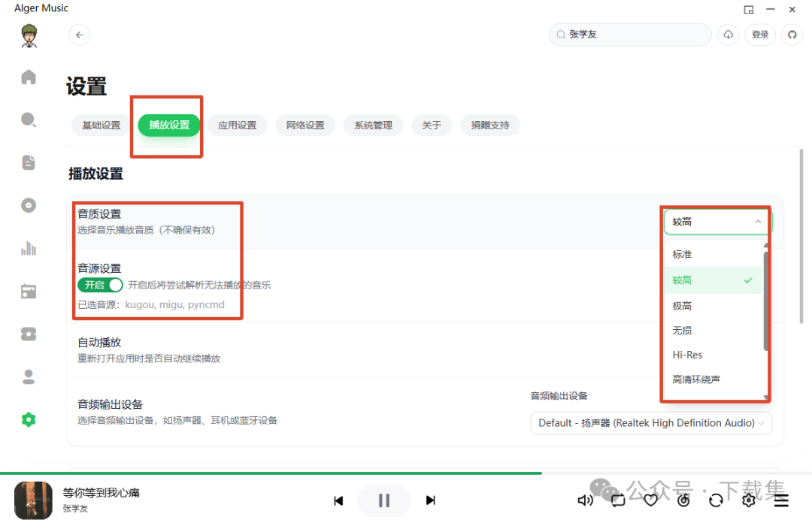Open the document/list icon in sidebar

[x=29, y=162]
